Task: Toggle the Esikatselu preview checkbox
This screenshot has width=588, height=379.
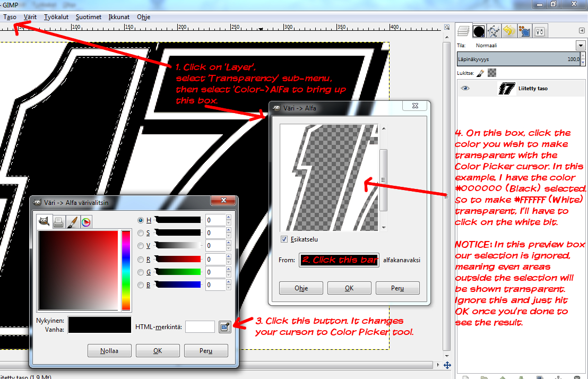Action: (284, 239)
